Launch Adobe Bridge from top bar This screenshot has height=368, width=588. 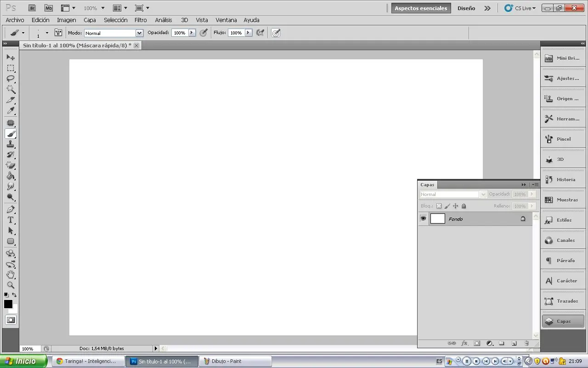coord(32,8)
